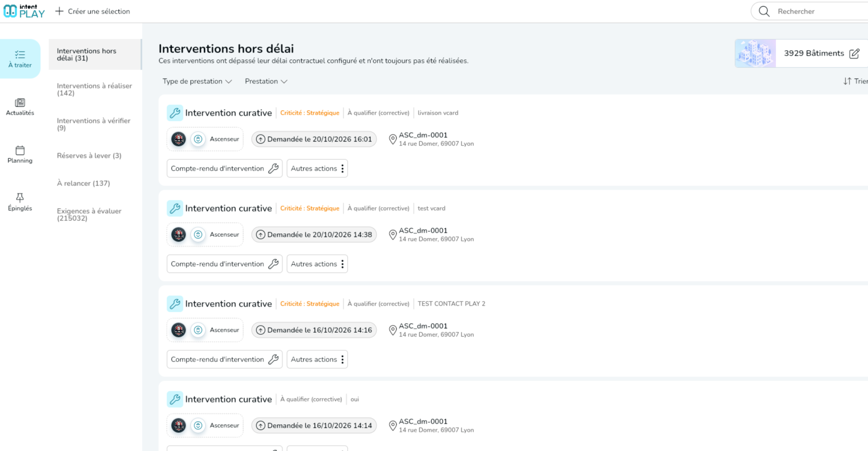868x451 pixels.
Task: Open Compte-rendu d'intervention for test vcard
Action: (x=224, y=264)
